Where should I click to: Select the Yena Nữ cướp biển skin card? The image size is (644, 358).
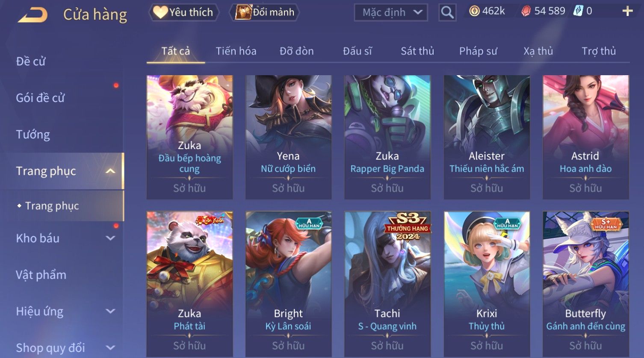tap(288, 137)
